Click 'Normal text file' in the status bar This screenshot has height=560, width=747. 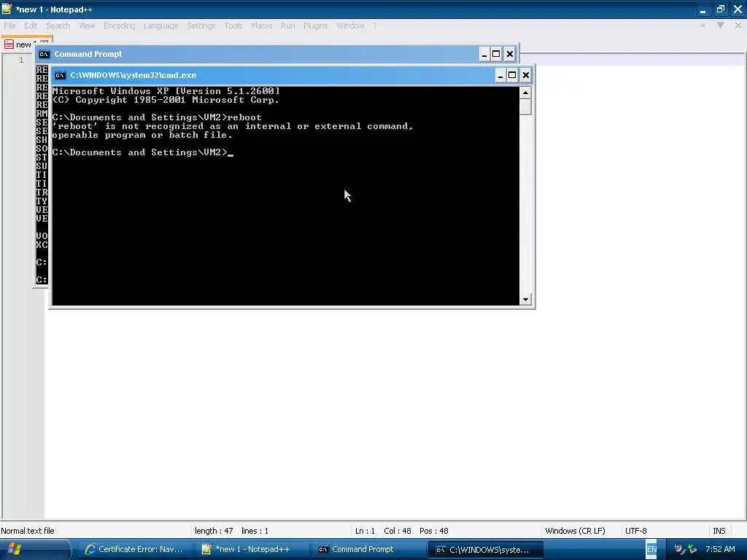pyautogui.click(x=28, y=531)
